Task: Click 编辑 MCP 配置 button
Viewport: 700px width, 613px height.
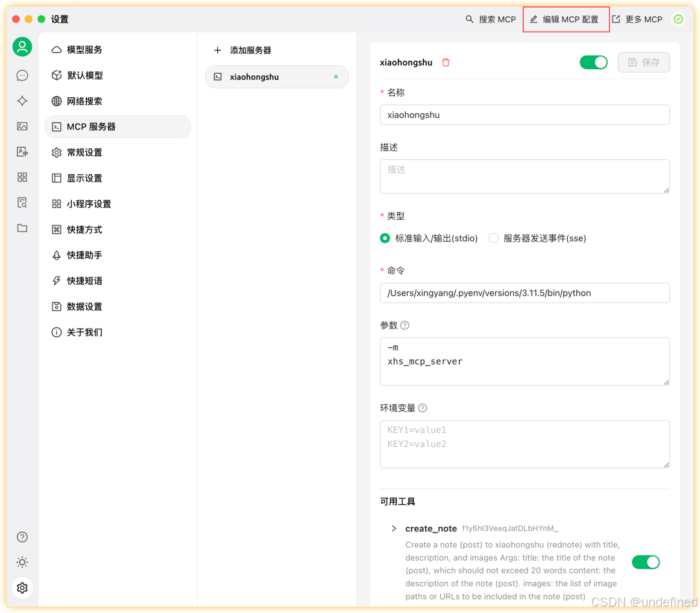Action: [x=565, y=19]
